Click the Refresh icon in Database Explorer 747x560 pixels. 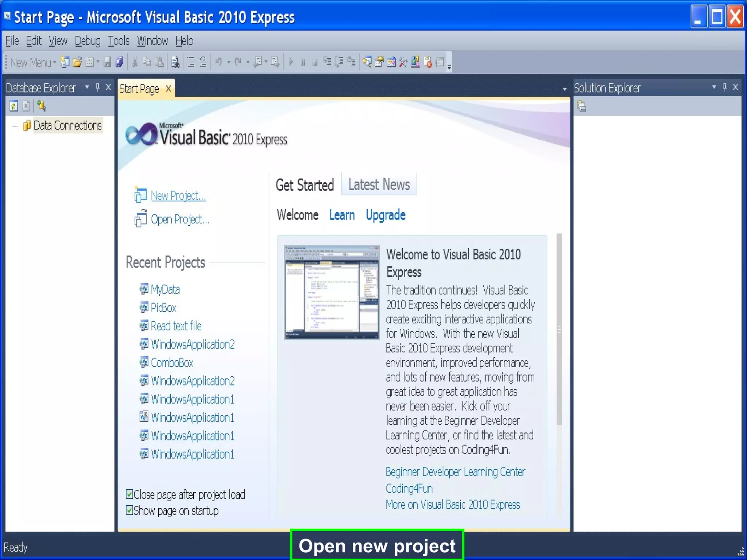[x=13, y=106]
